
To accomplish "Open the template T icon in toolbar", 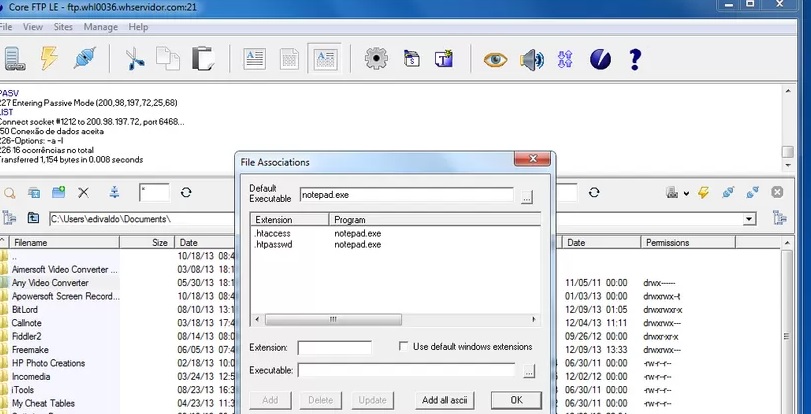I will click(444, 58).
